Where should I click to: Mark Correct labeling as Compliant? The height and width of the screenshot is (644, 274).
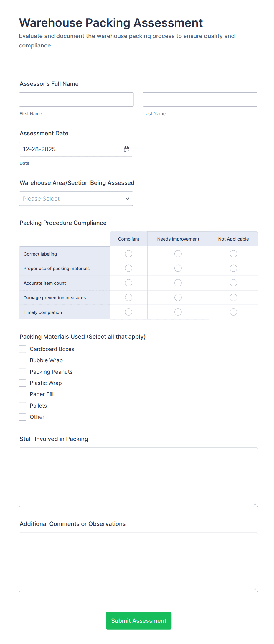click(128, 253)
